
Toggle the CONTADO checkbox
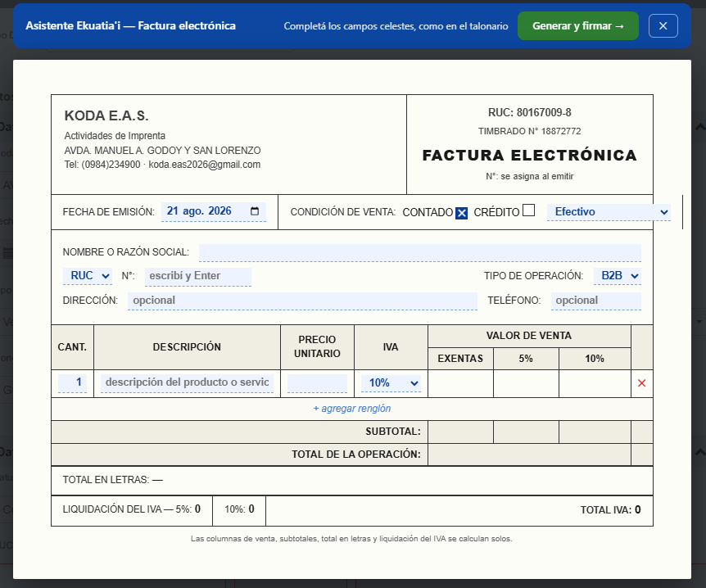(x=461, y=213)
